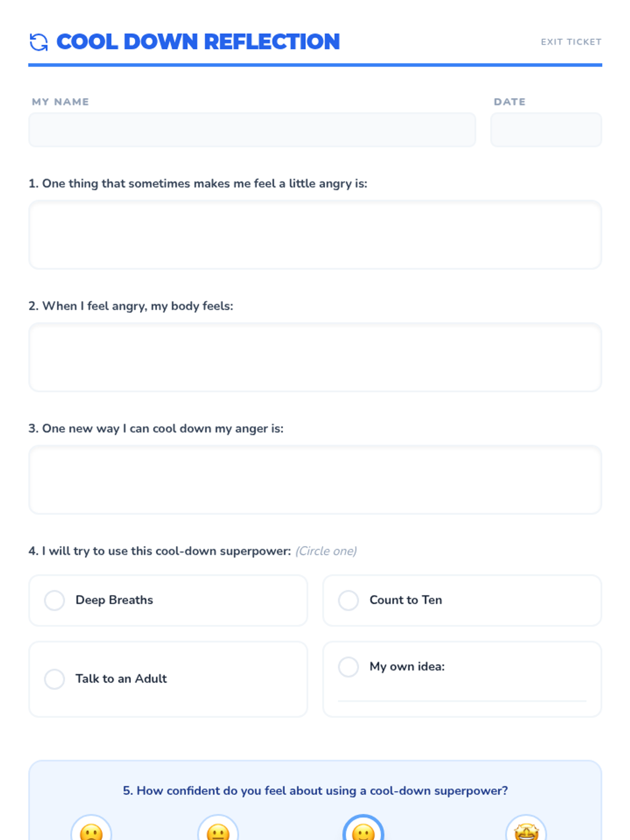Select the Talk to an Adult option

pyautogui.click(x=55, y=679)
